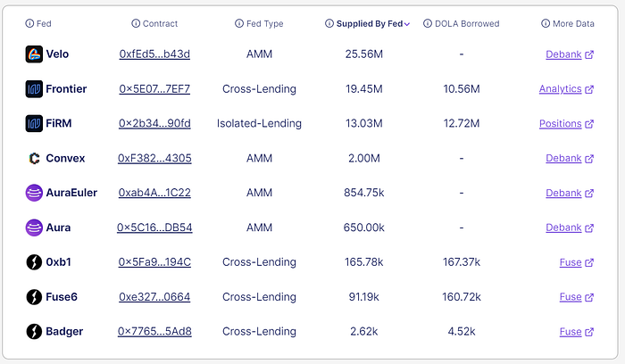Click the More Data column header
This screenshot has height=364, width=625.
(573, 24)
